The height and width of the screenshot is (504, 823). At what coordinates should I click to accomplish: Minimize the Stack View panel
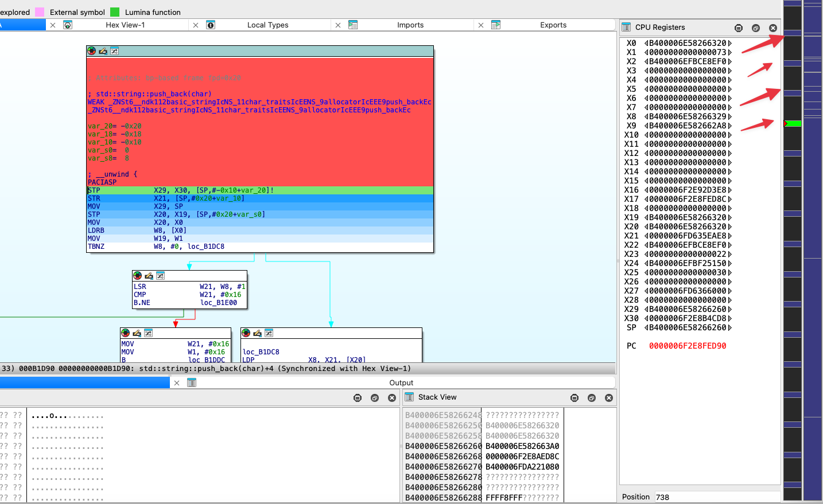point(574,398)
